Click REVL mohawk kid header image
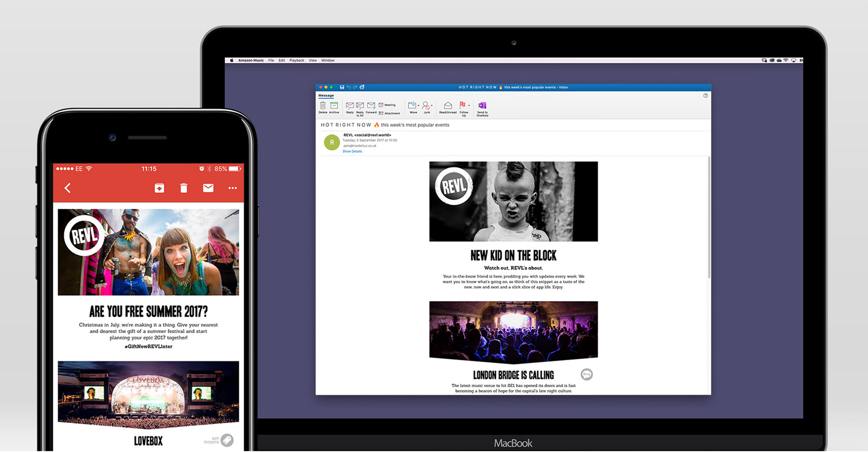The height and width of the screenshot is (452, 868). click(x=514, y=201)
